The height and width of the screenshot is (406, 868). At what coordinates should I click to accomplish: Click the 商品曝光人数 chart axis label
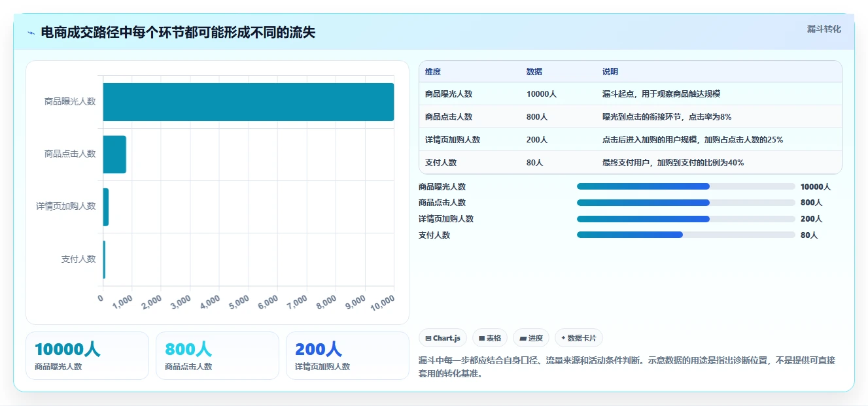(70, 102)
